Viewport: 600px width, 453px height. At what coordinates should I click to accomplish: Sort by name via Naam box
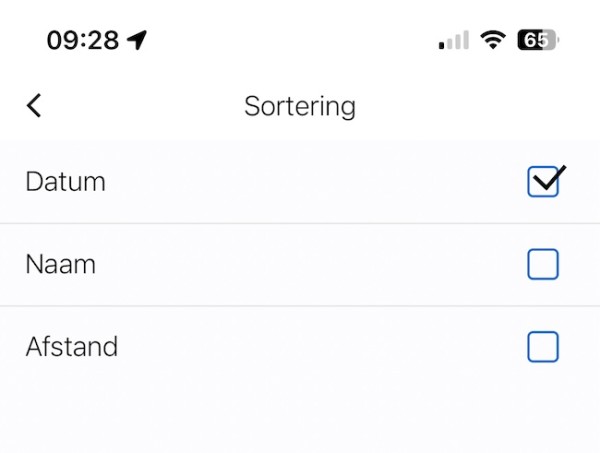click(543, 264)
